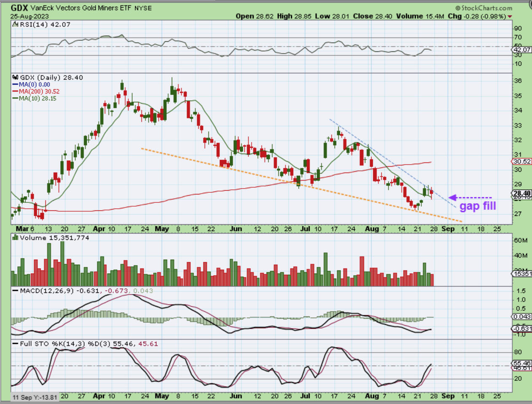The width and height of the screenshot is (532, 404).
Task: Click the Low 28.01 value
Action: pyautogui.click(x=332, y=16)
